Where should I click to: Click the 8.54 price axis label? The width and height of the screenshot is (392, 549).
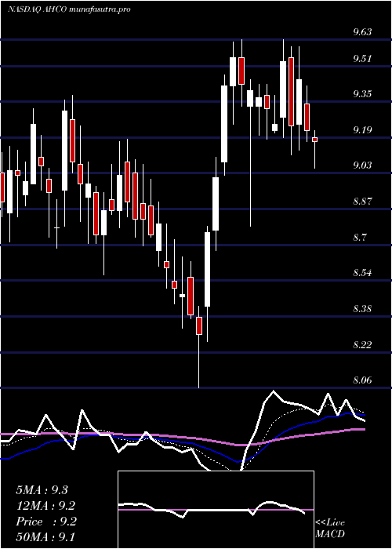[x=362, y=272]
